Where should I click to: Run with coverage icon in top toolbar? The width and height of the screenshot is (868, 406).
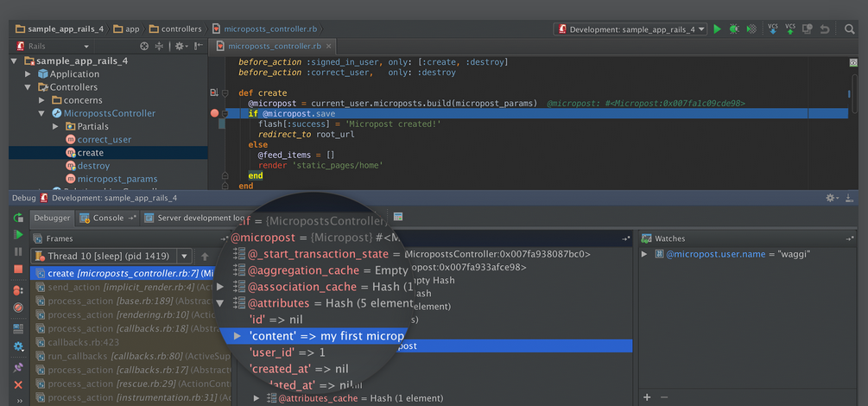750,29
